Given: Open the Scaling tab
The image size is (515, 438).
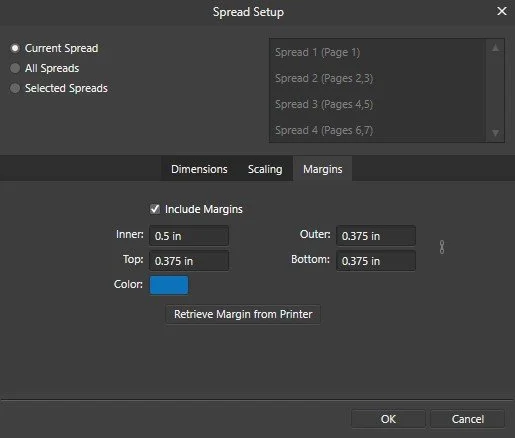Looking at the screenshot, I should pyautogui.click(x=265, y=169).
